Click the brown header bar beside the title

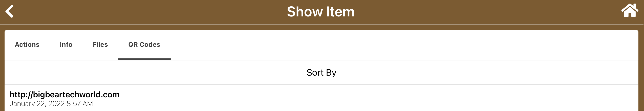click(456, 12)
